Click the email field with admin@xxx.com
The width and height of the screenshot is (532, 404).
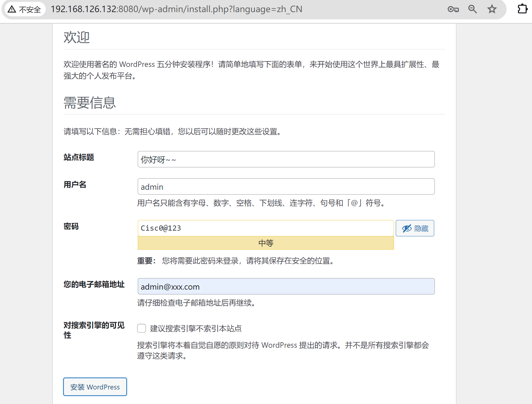(x=286, y=287)
